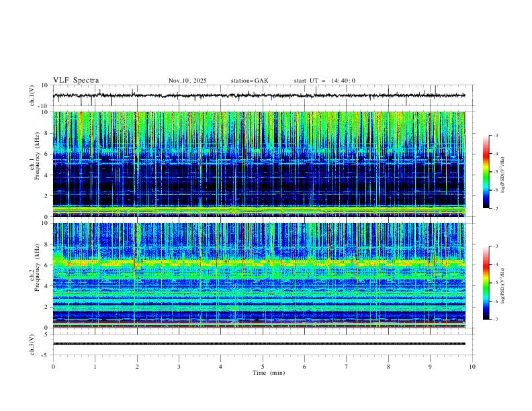Click the "station=GAK" header label

pyautogui.click(x=249, y=81)
